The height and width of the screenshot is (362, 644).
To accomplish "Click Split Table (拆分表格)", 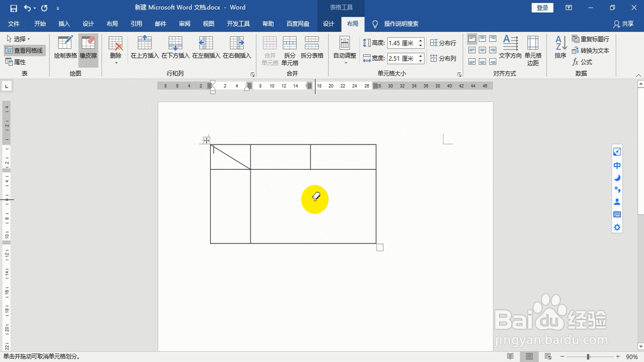I will (x=312, y=48).
